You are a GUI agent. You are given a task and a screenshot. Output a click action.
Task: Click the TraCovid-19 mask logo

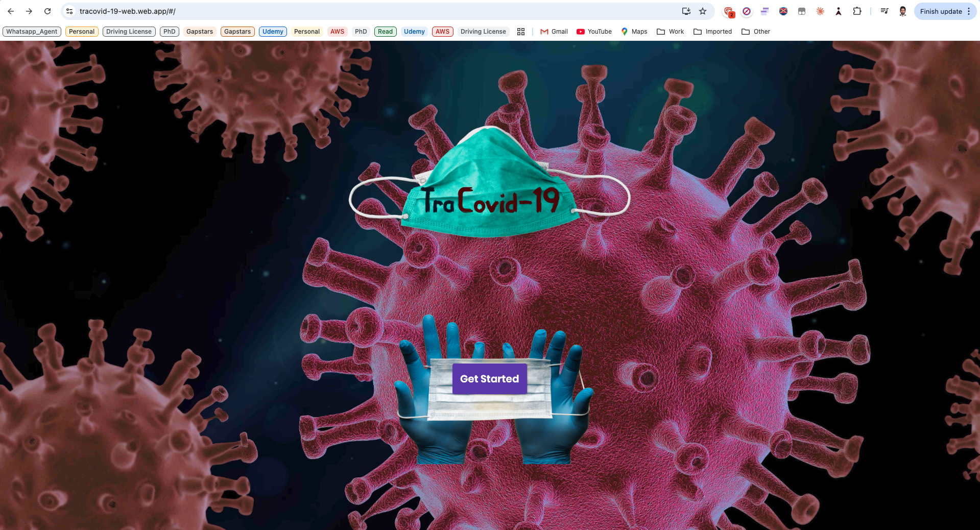point(490,182)
